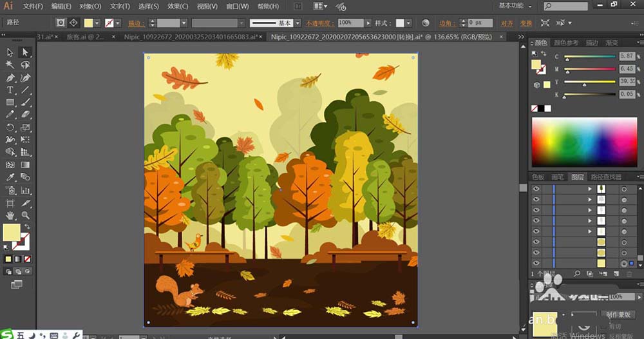Screen dimensions: 644x339
Task: Click the swap fill and stroke arrow
Action: tap(27, 226)
